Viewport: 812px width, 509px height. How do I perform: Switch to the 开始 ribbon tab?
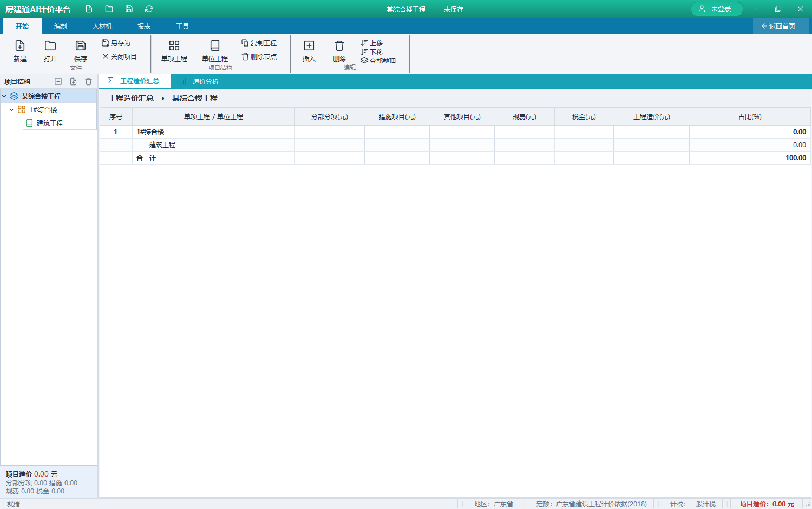22,26
